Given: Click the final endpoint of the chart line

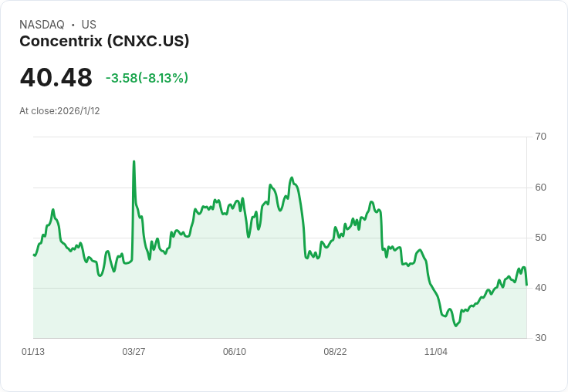Looking at the screenshot, I should (x=526, y=285).
